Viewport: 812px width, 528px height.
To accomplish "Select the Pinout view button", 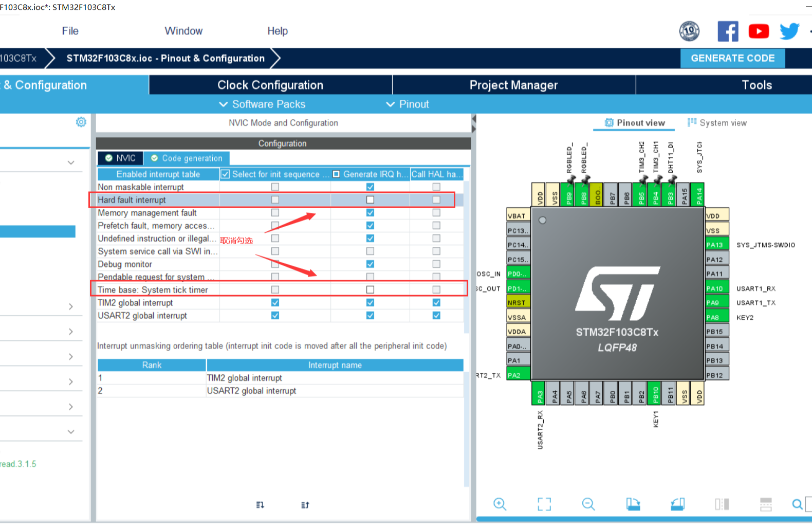I will [x=635, y=123].
